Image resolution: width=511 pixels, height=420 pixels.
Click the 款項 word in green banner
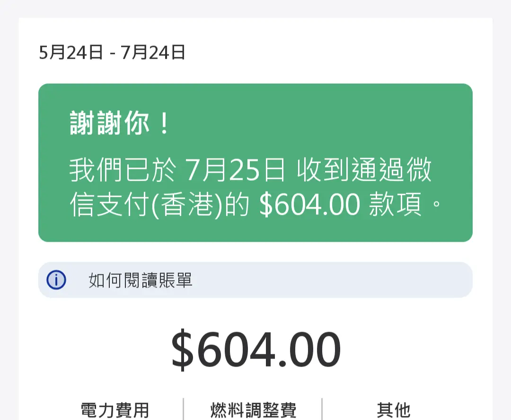tap(395, 205)
